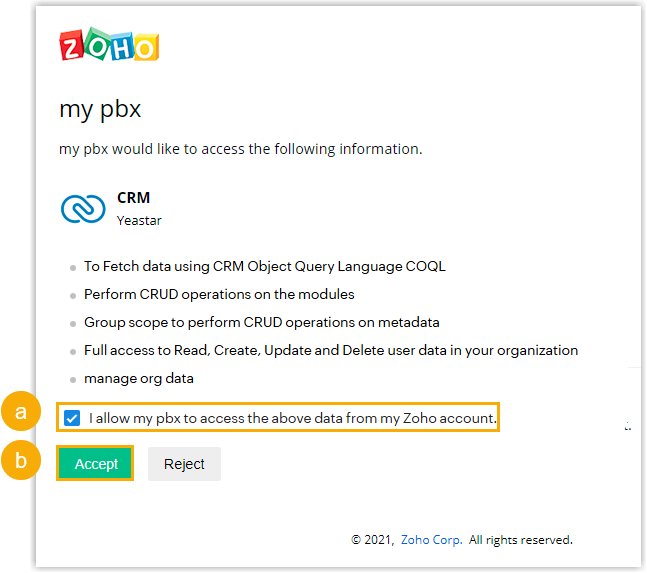Open the Zoho Corp link
647x573 pixels.
pos(430,540)
